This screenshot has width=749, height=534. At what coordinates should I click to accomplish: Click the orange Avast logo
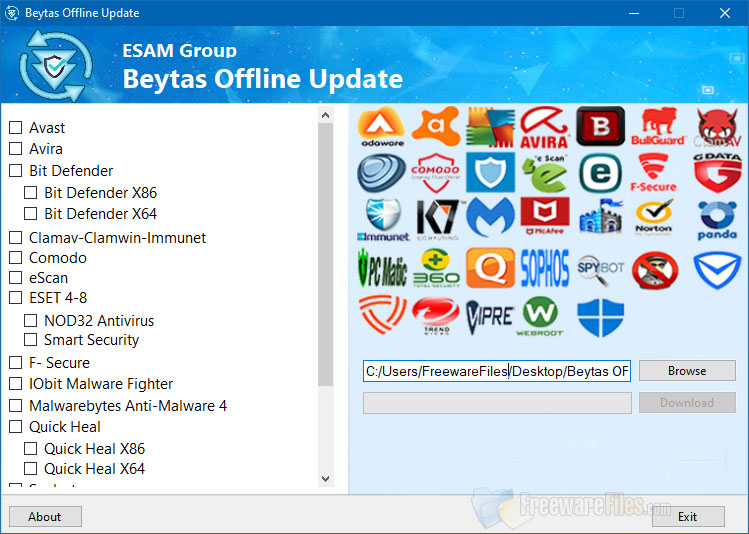(436, 126)
